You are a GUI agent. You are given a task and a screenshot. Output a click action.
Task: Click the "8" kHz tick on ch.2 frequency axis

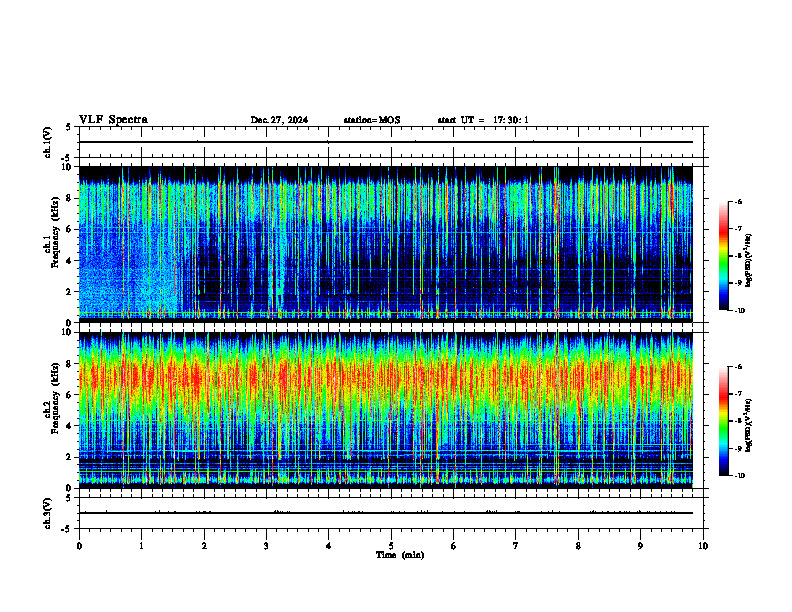click(70, 364)
